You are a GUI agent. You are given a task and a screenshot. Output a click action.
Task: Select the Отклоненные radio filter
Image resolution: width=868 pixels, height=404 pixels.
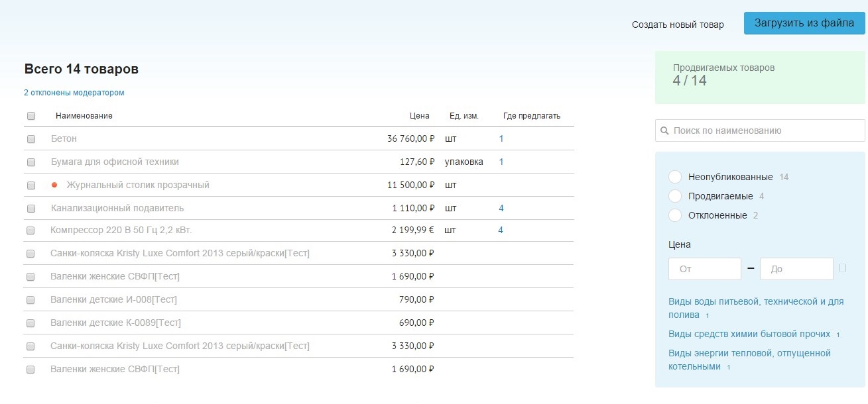pos(675,215)
